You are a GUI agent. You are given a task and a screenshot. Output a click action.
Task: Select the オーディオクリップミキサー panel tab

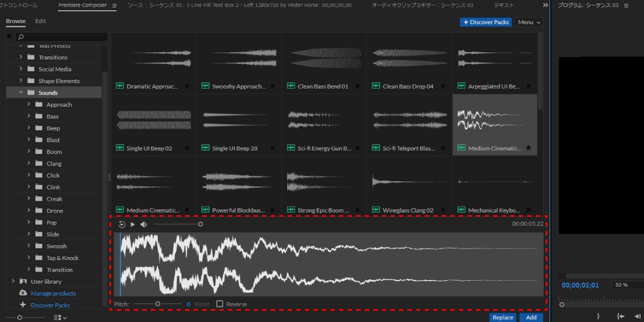tap(422, 5)
